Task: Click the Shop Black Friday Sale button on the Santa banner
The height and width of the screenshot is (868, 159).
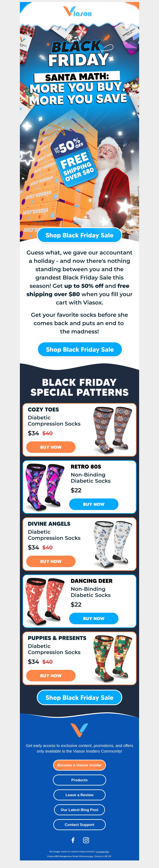Action: 79,235
